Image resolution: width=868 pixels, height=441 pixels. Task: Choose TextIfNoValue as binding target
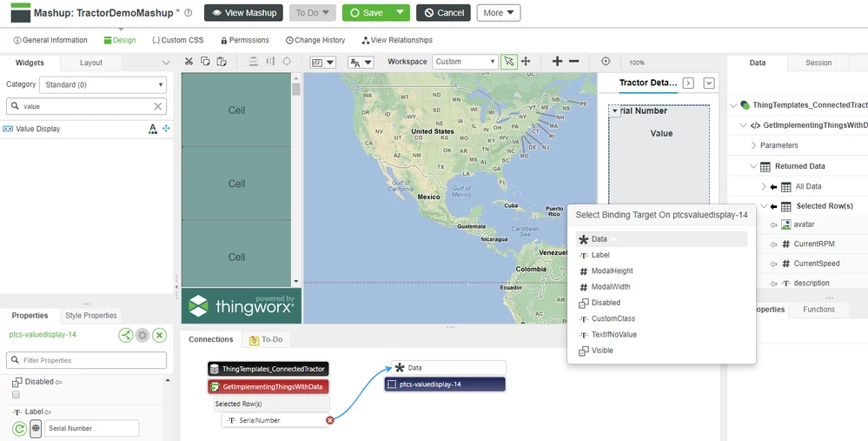pyautogui.click(x=661, y=335)
